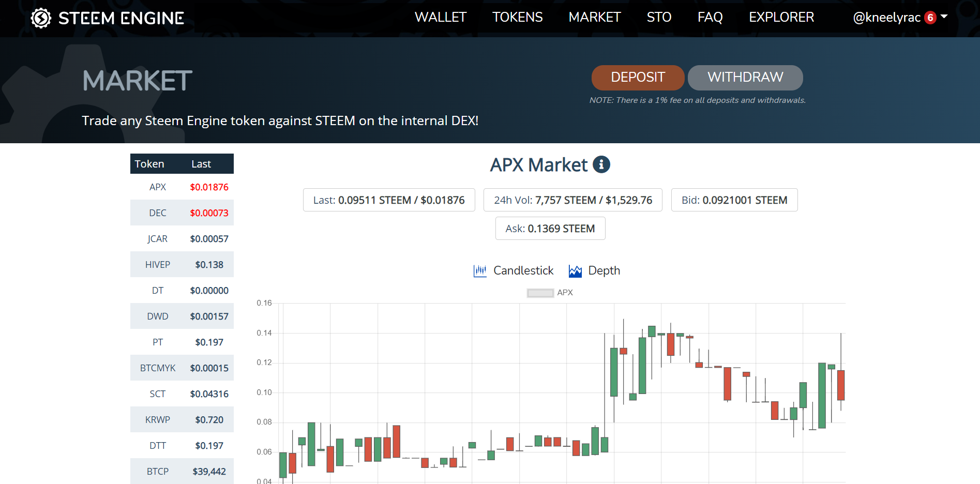Click the Last price 0.09511 STEEM box
This screenshot has height=484, width=980.
point(389,200)
